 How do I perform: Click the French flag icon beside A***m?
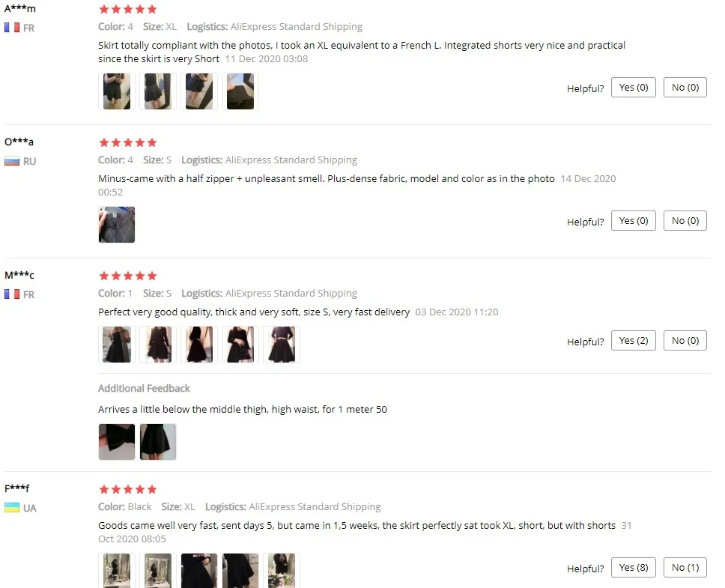click(x=12, y=28)
